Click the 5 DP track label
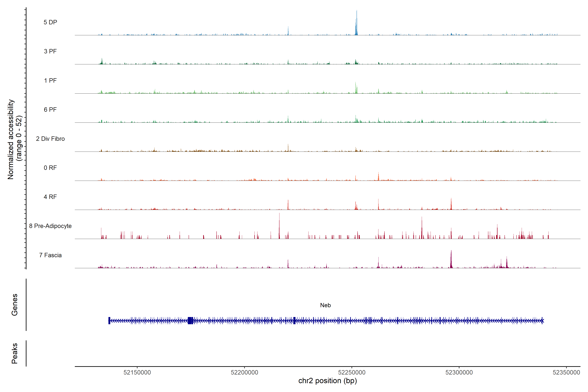The height and width of the screenshot is (392, 588). 50,22
